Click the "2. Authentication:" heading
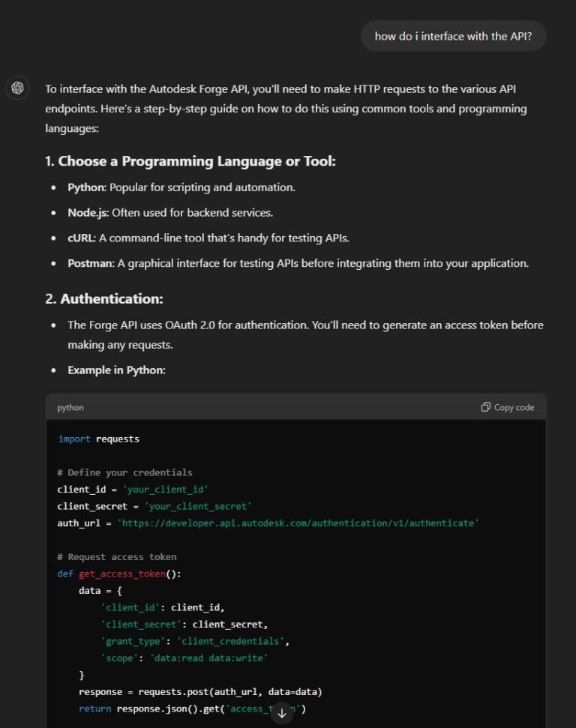The width and height of the screenshot is (576, 728). tap(104, 298)
